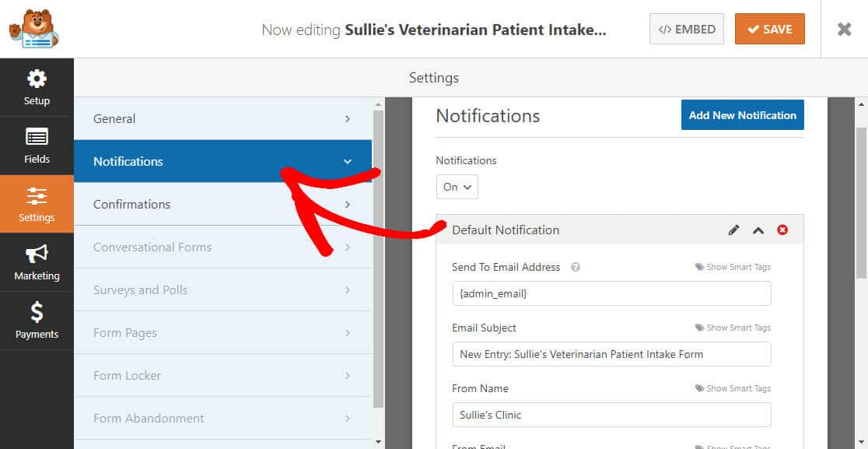
Task: Click the Embed button
Action: pyautogui.click(x=687, y=30)
